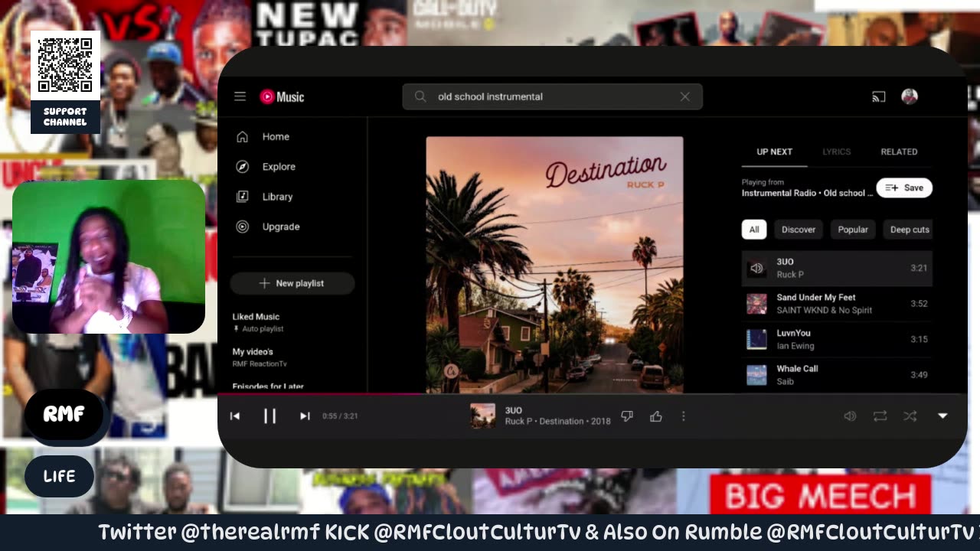980x551 pixels.
Task: Select the Deep cuts filter chip
Action: (x=909, y=230)
